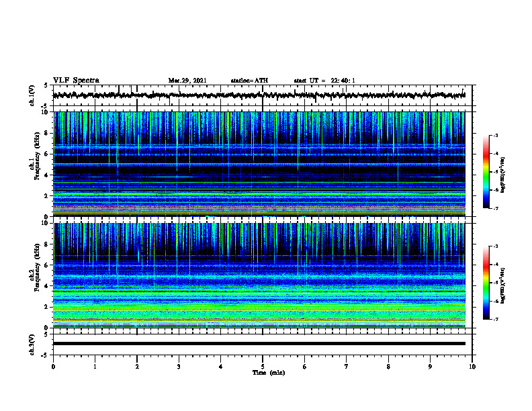Click the ch.2 spectrogram plot area
The width and height of the screenshot is (532, 411).
259,275
